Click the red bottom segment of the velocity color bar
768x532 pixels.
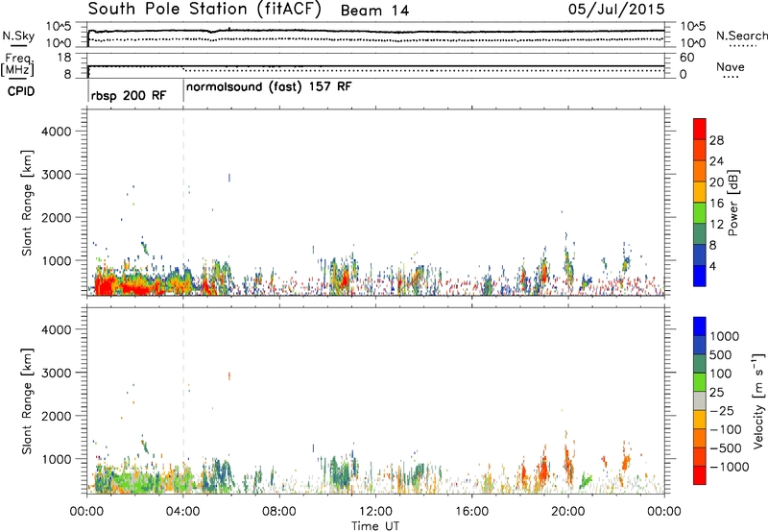pos(700,475)
